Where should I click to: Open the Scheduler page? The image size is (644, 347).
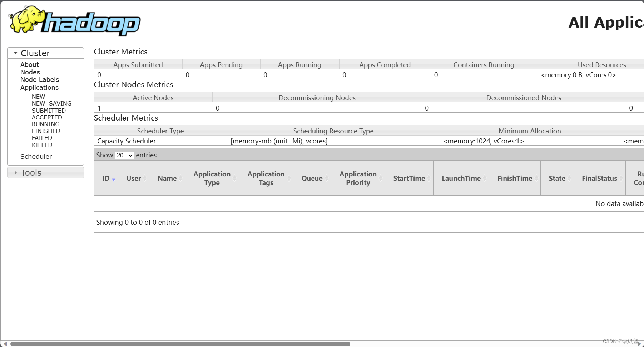click(x=36, y=156)
